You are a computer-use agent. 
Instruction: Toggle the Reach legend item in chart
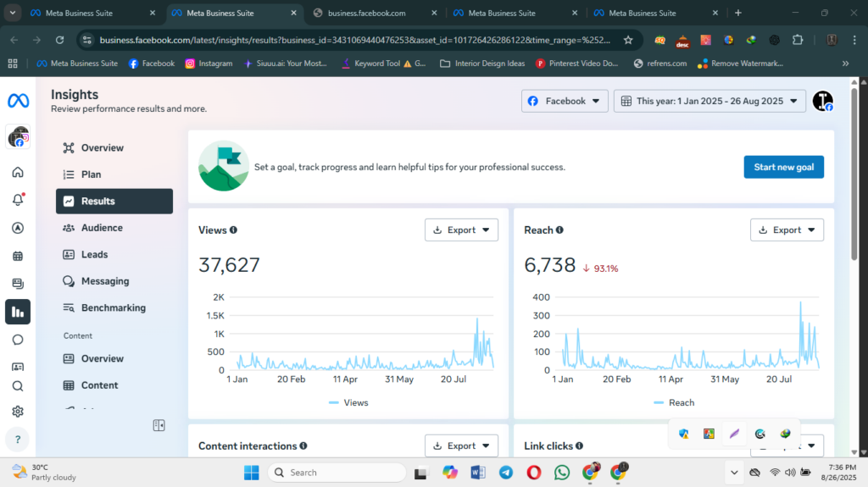[x=674, y=403]
